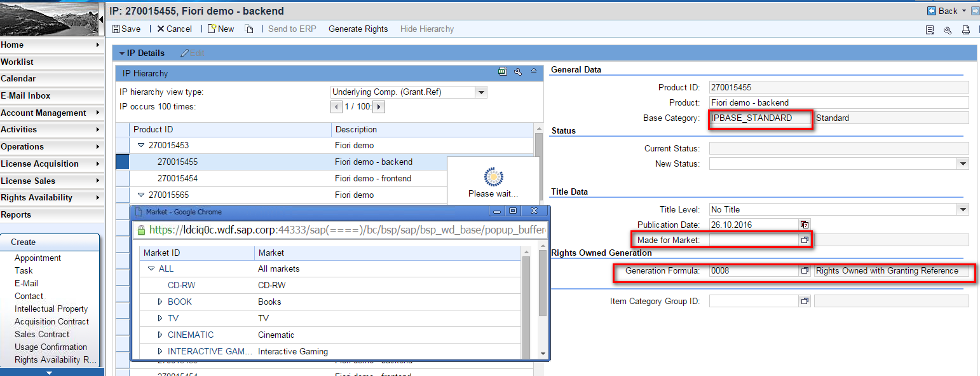Open the New Status dropdown
The height and width of the screenshot is (376, 980).
point(963,164)
